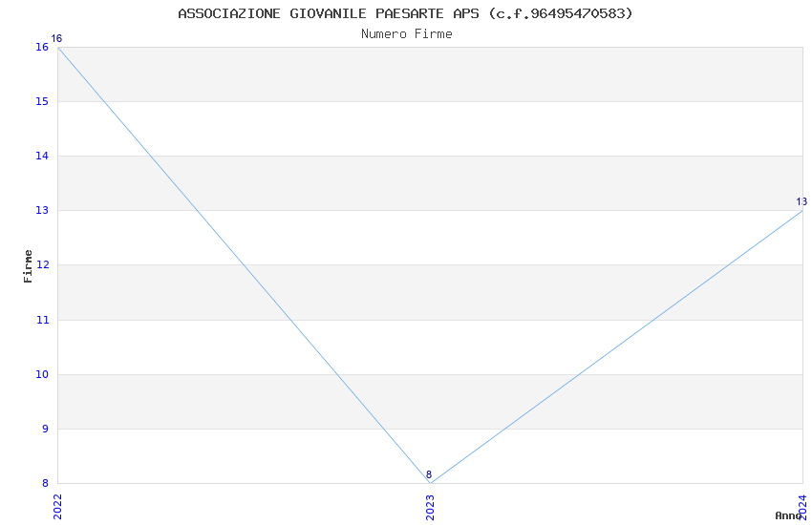Screen dimensions: 812x525
Task: Select the y-axis tick 8
Action: (45, 483)
